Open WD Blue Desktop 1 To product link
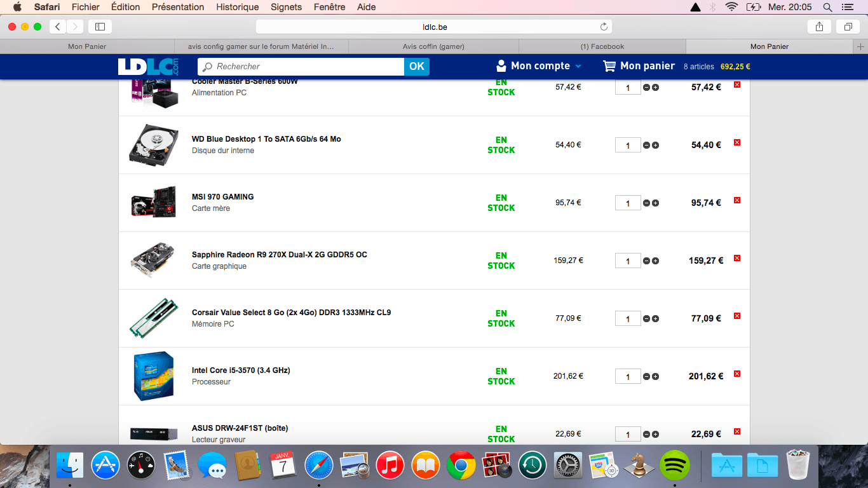 266,139
